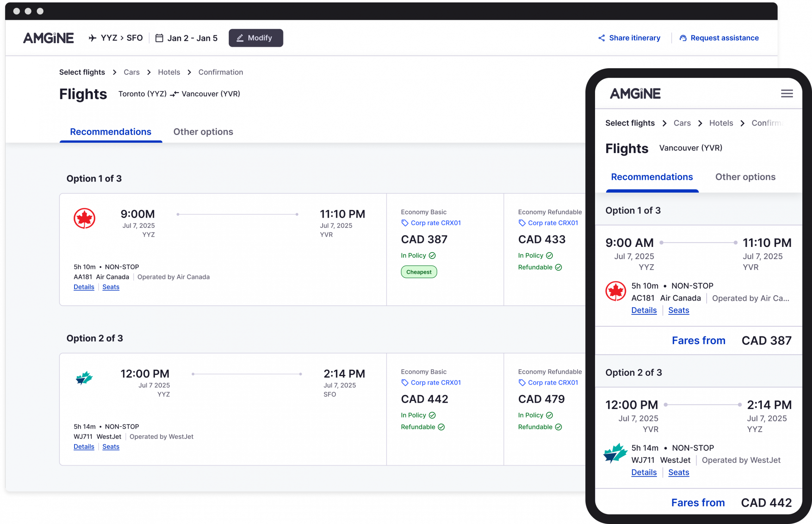Click the Cheapest badge on CAD 387 fare
Viewport: 812px width, 524px height.
(419, 272)
